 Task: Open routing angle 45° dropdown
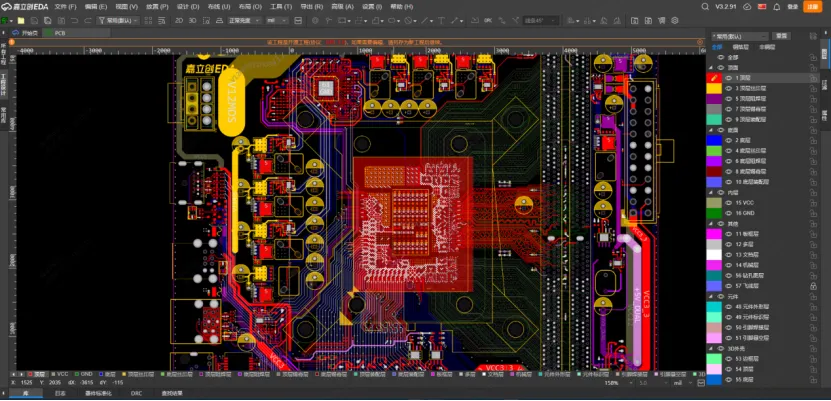point(541,21)
